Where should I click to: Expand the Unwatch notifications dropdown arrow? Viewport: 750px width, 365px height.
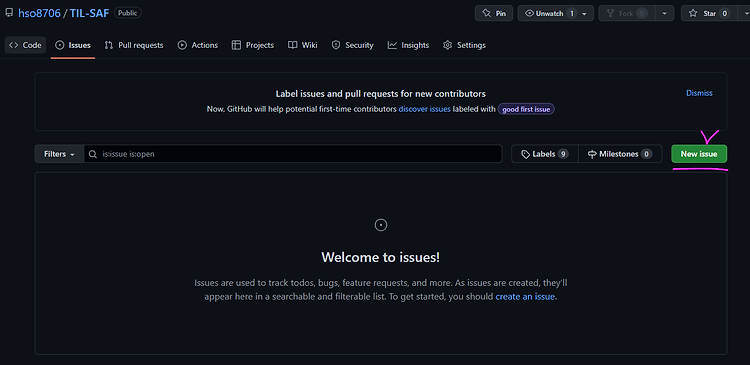tap(585, 13)
